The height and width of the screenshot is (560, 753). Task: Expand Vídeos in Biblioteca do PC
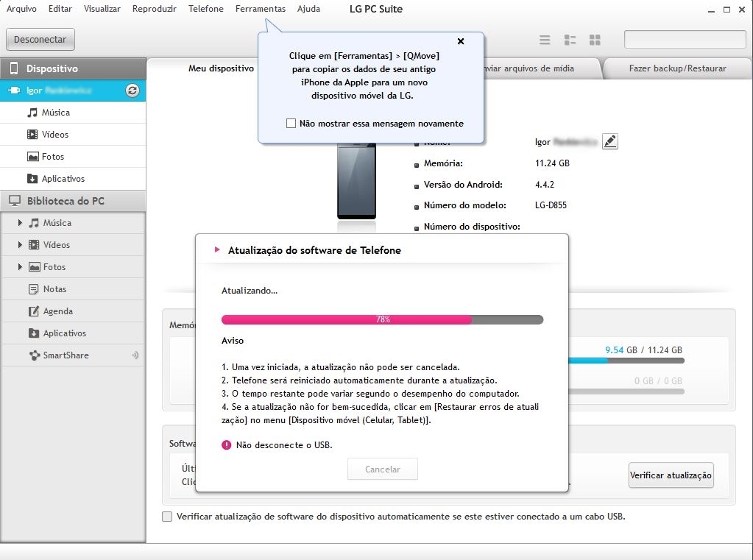click(x=20, y=245)
